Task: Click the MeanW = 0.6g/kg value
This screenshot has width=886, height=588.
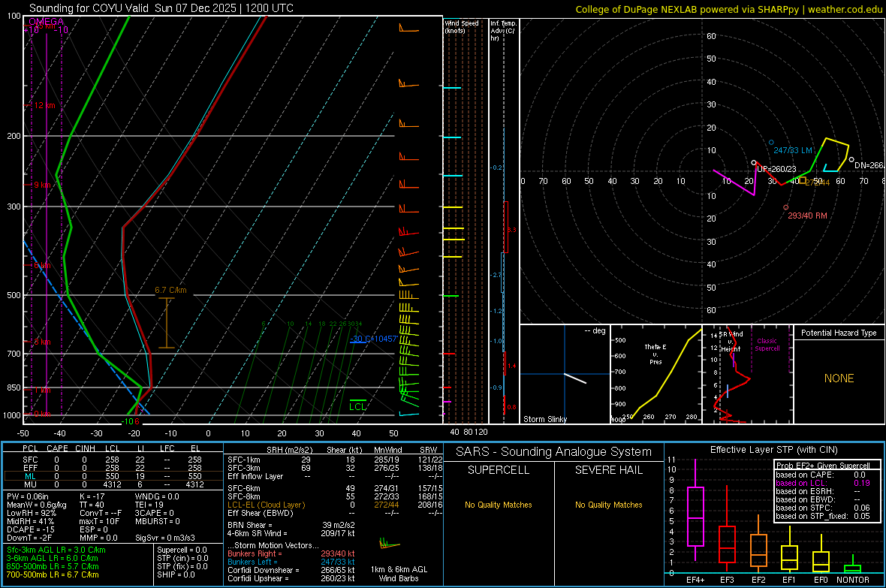Action: click(x=37, y=505)
